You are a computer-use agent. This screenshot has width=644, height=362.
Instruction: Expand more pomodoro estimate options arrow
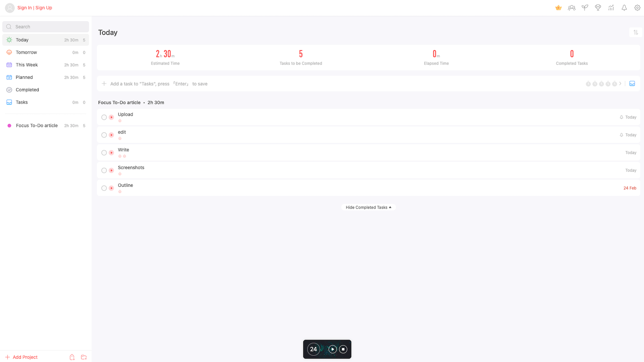click(620, 84)
